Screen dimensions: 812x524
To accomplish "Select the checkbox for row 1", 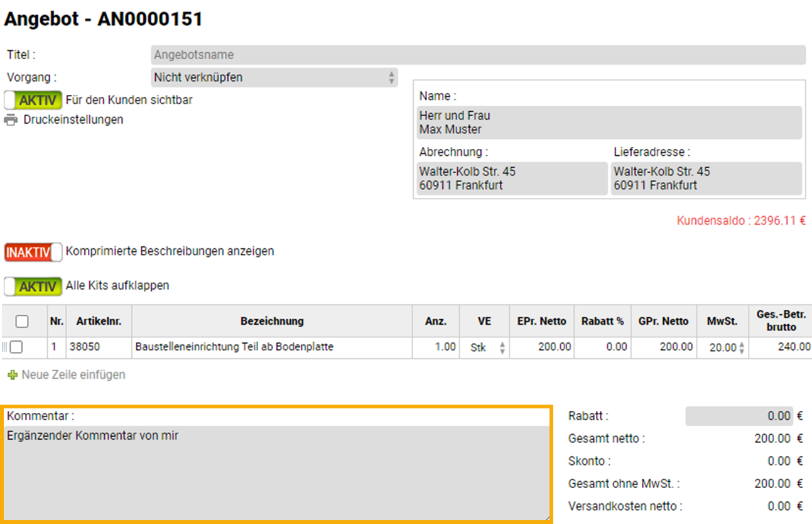I will [x=16, y=347].
